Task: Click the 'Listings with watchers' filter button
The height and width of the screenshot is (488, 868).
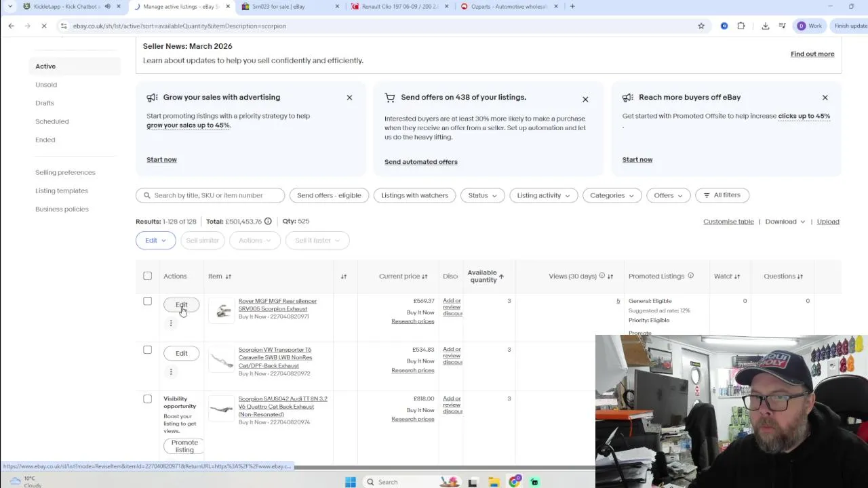Action: pyautogui.click(x=414, y=195)
